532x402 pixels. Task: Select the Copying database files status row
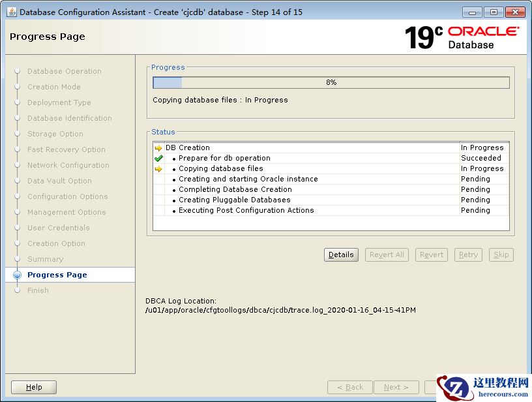click(331, 169)
